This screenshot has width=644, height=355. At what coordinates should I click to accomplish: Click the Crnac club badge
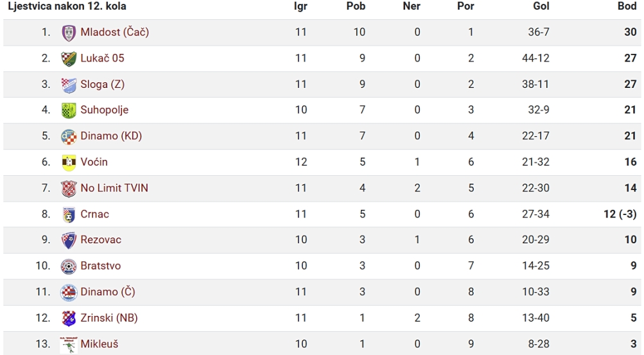tap(69, 214)
